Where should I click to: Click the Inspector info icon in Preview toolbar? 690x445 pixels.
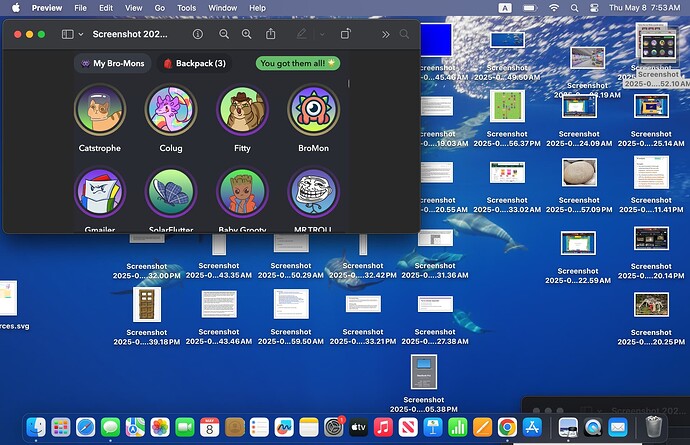coord(197,34)
